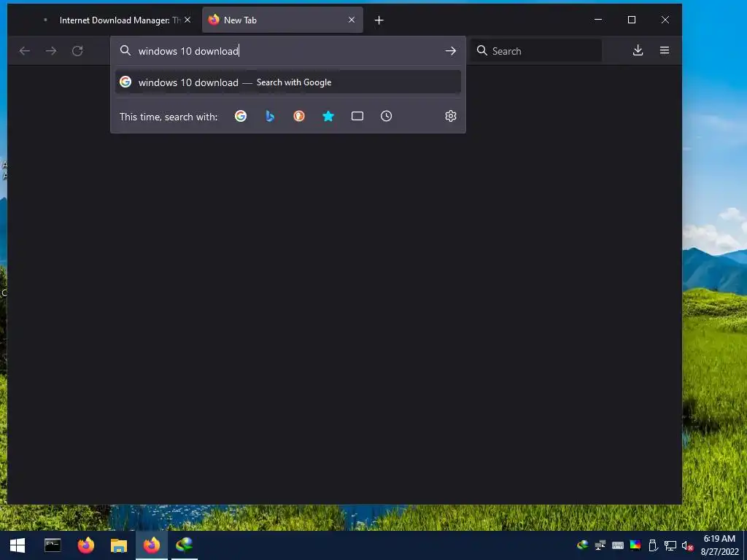Click IDM icon in system tray
Viewport: 747px width, 560px height.
coord(582,545)
